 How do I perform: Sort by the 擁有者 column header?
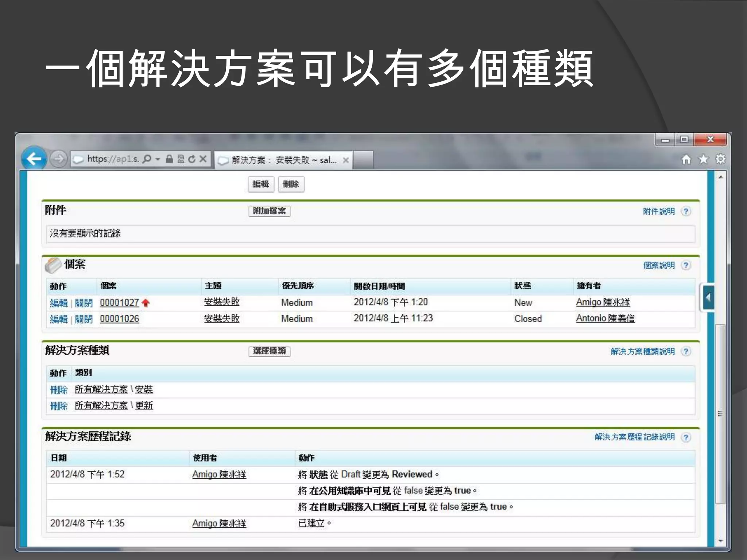(x=589, y=286)
